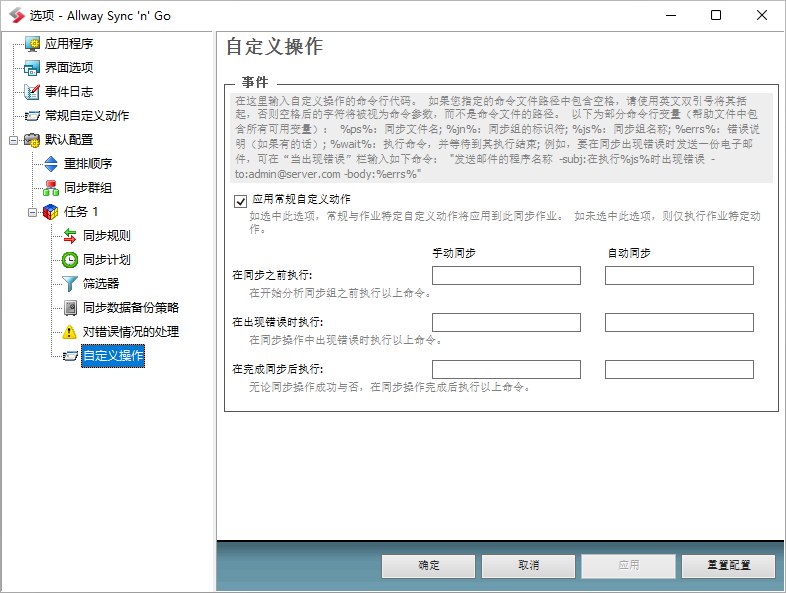Image resolution: width=786 pixels, height=593 pixels.
Task: Maximize the options window
Action: 716,15
